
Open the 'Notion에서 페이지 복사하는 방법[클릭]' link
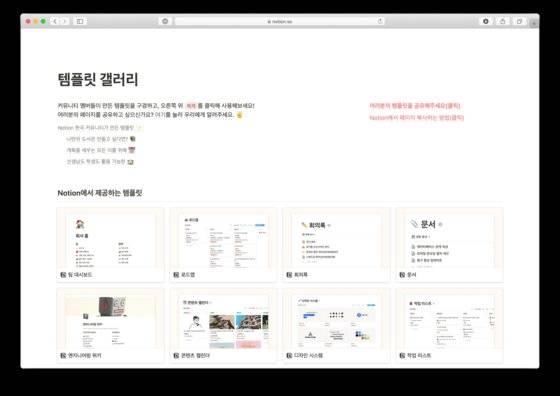(x=416, y=117)
